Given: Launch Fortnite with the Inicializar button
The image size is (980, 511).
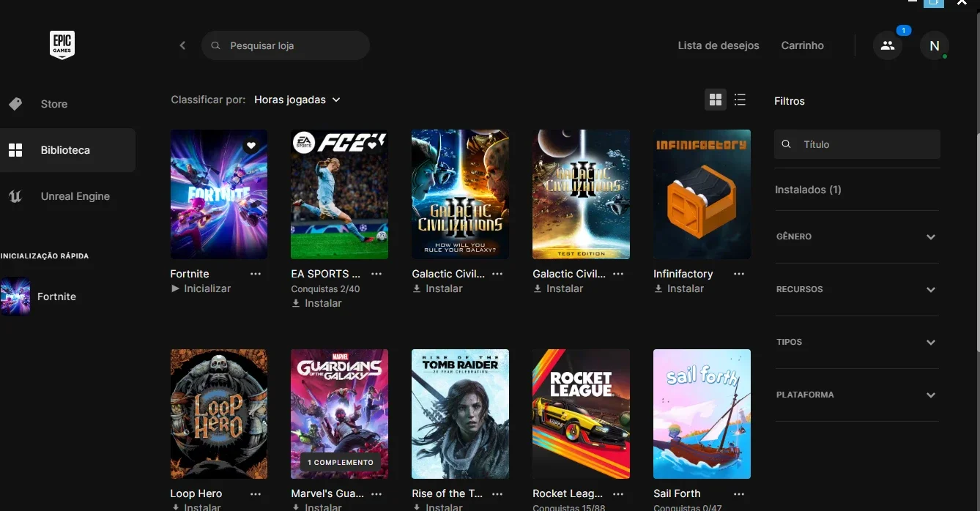Looking at the screenshot, I should point(201,288).
